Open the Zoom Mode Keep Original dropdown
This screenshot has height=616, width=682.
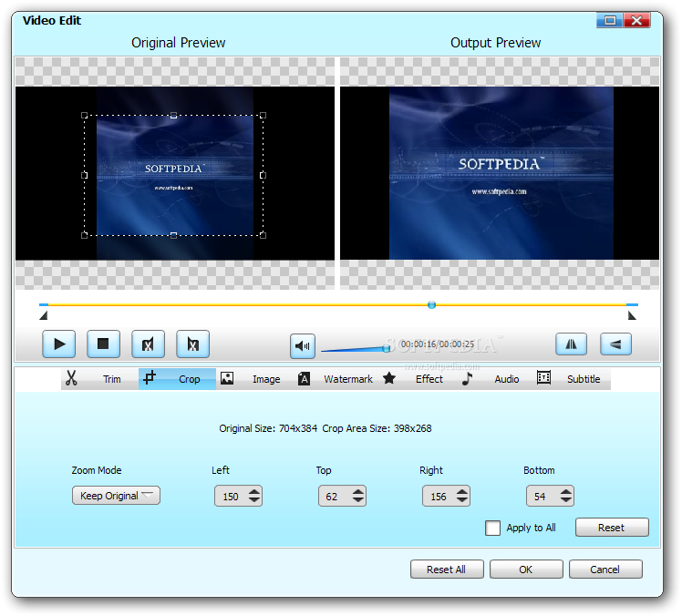[116, 496]
